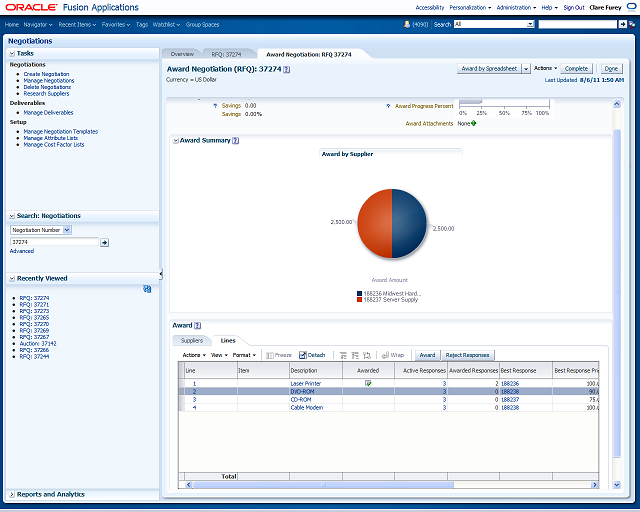
Task: Click the global search text field
Action: 578,24
